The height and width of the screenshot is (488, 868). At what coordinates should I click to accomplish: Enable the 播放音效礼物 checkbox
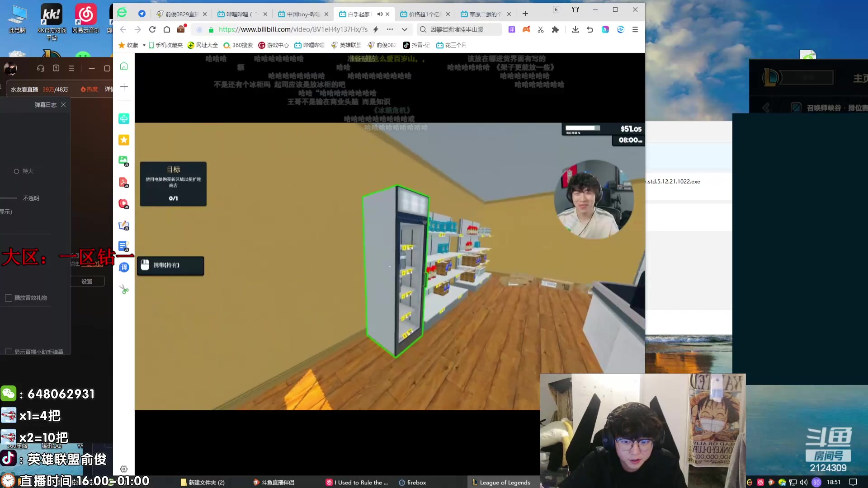click(x=8, y=298)
